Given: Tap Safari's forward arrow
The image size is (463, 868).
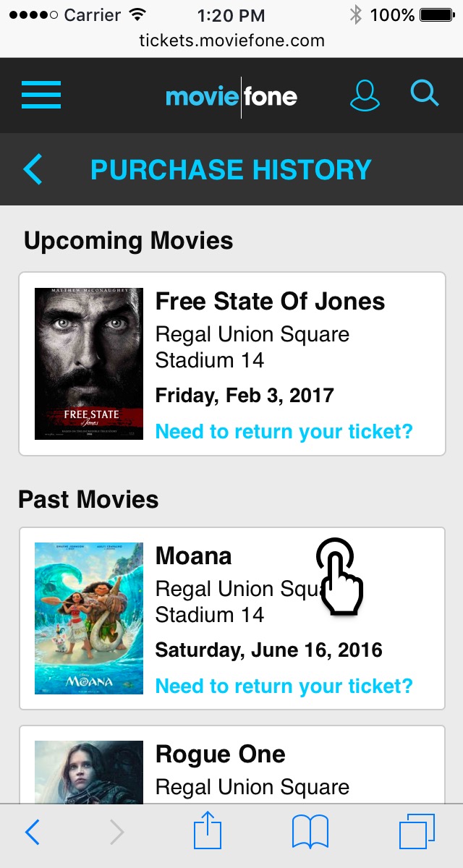Looking at the screenshot, I should click(116, 833).
